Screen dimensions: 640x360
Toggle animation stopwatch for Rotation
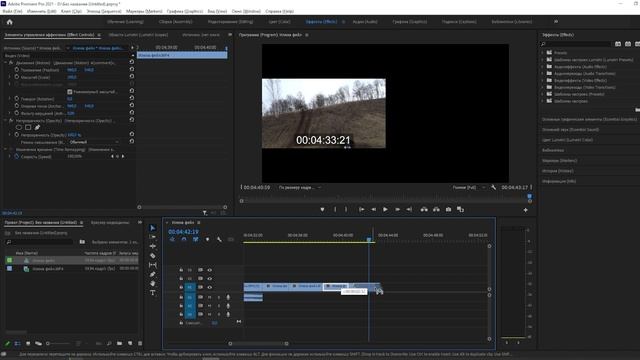tap(17, 98)
